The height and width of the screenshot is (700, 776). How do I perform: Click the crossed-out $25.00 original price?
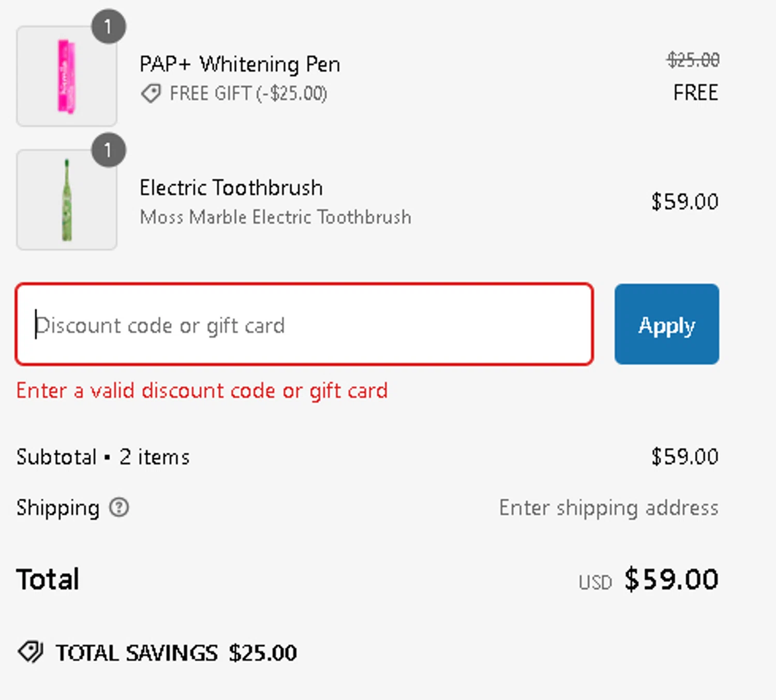[x=693, y=60]
